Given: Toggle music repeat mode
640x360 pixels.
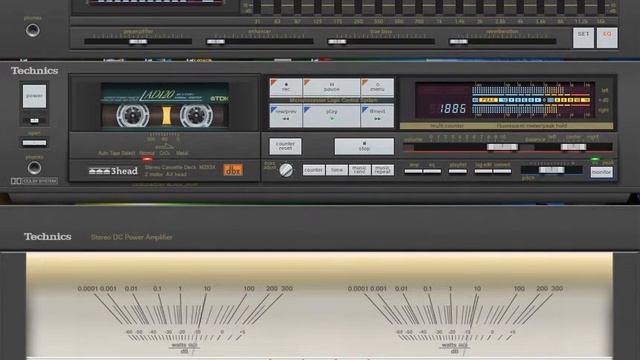Looking at the screenshot, I should coord(383,170).
